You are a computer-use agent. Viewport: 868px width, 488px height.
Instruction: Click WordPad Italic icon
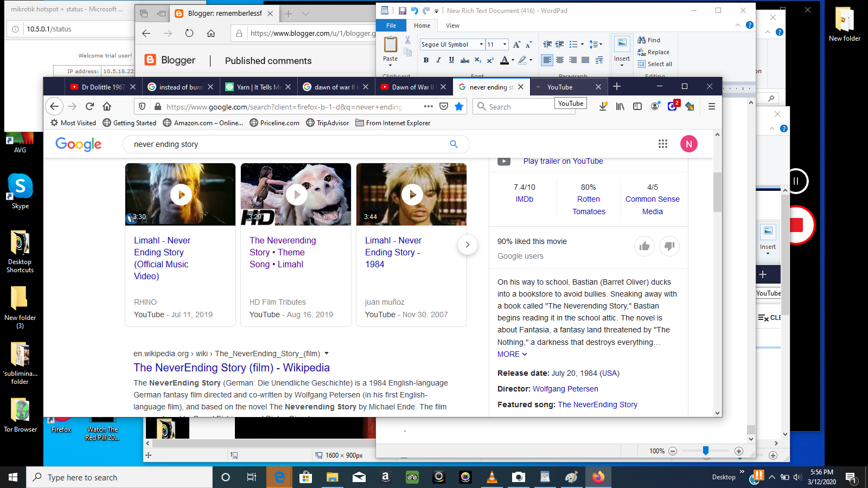(x=438, y=60)
